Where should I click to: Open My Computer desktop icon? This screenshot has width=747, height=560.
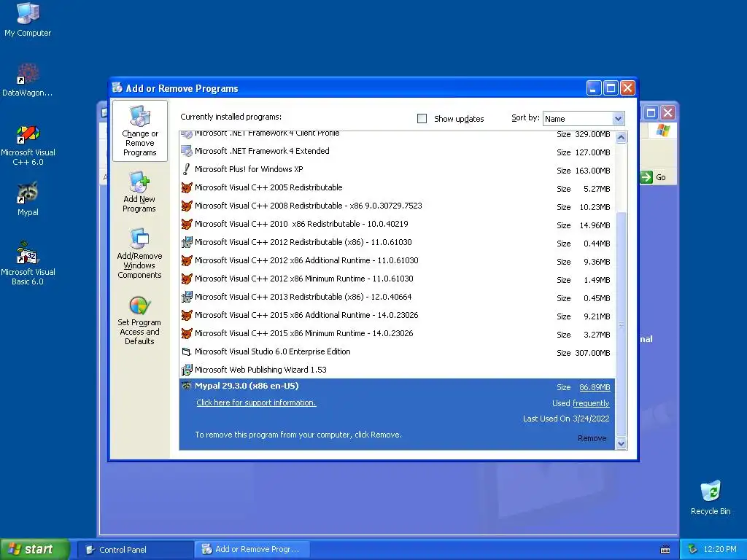coord(28,20)
